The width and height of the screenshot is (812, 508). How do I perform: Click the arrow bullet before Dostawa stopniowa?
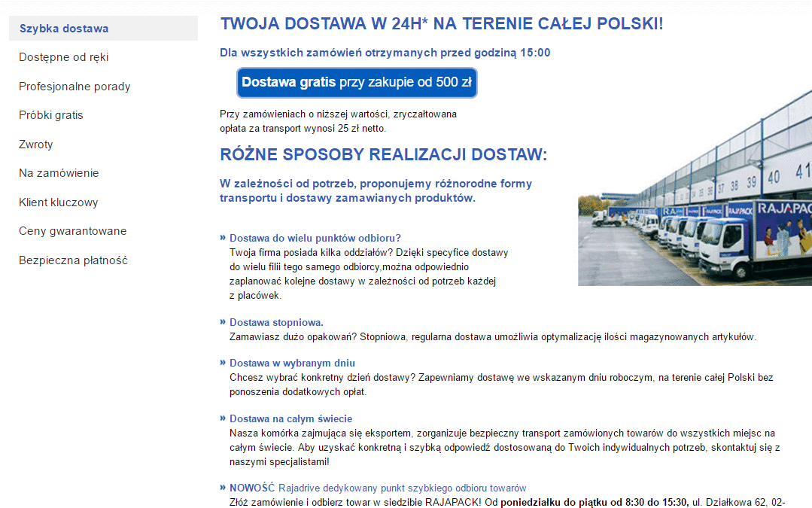(x=223, y=322)
